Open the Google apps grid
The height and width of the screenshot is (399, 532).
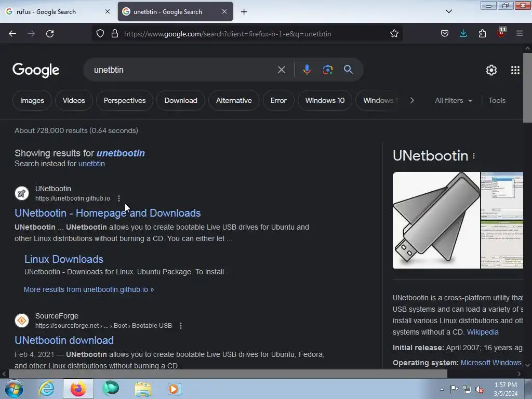(515, 70)
